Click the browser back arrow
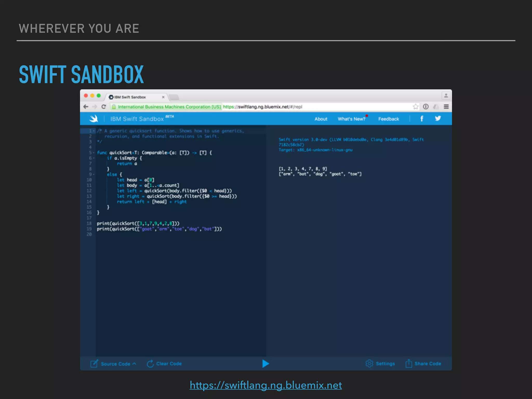Image resolution: width=532 pixels, height=399 pixels. coord(86,107)
